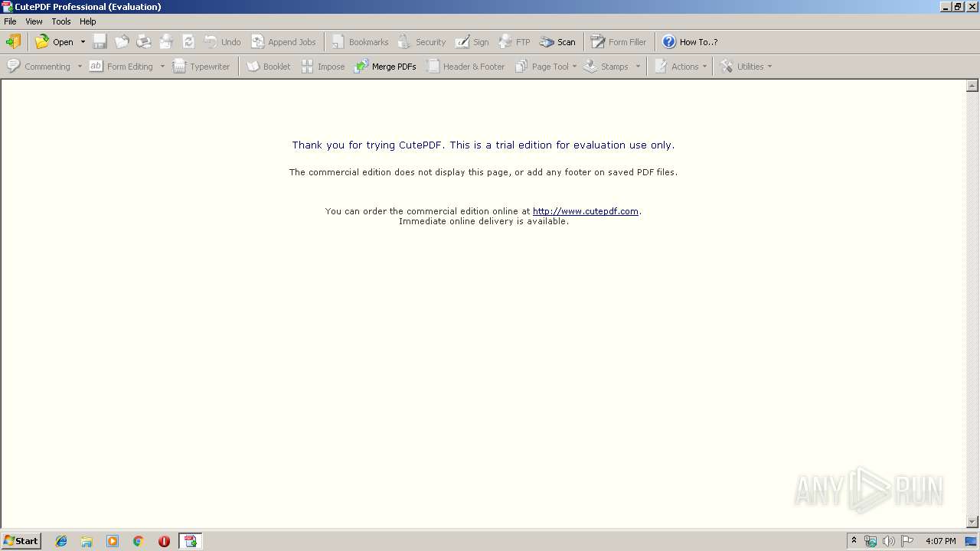980x551 pixels.
Task: Select the Typewriter tool
Action: (x=201, y=67)
